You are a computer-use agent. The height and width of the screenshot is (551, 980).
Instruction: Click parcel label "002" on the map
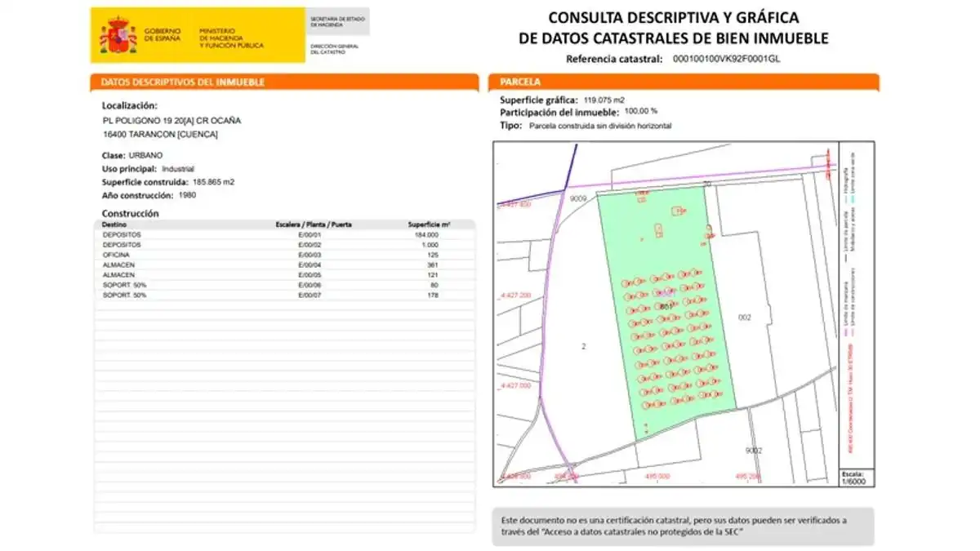744,317
